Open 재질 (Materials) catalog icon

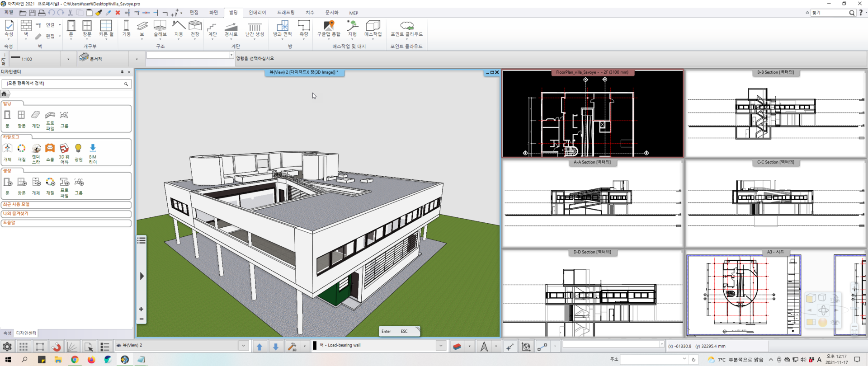(x=21, y=153)
